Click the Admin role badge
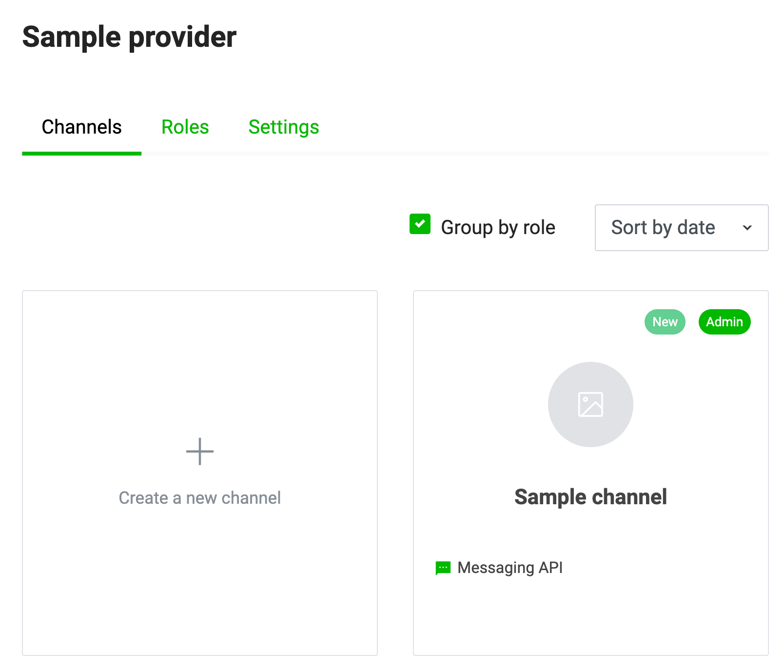Viewport: 784px width, 672px height. tap(724, 322)
